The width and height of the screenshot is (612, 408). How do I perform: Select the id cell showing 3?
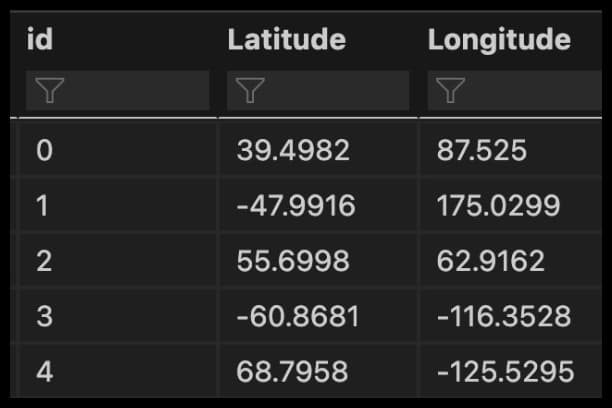pyautogui.click(x=44, y=317)
